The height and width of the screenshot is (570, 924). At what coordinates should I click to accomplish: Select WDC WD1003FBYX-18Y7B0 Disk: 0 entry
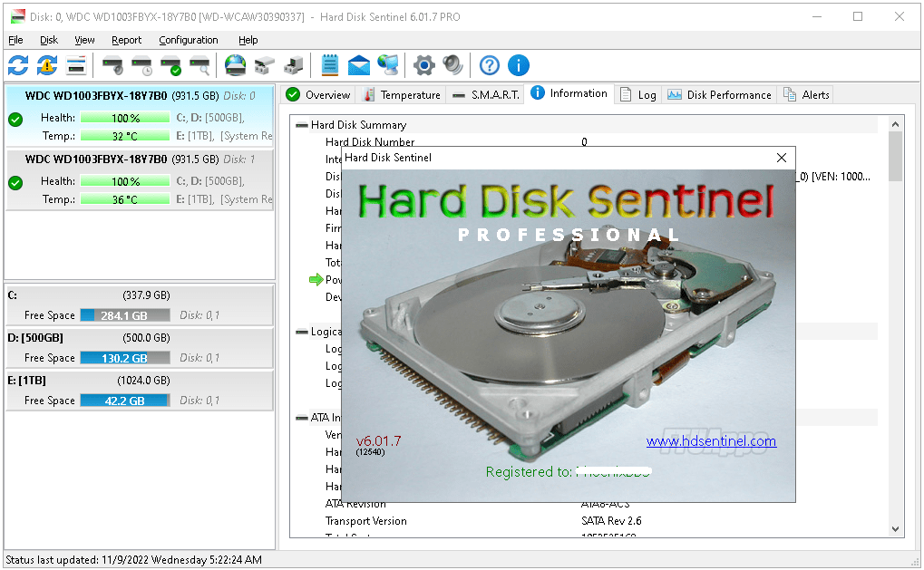(140, 116)
